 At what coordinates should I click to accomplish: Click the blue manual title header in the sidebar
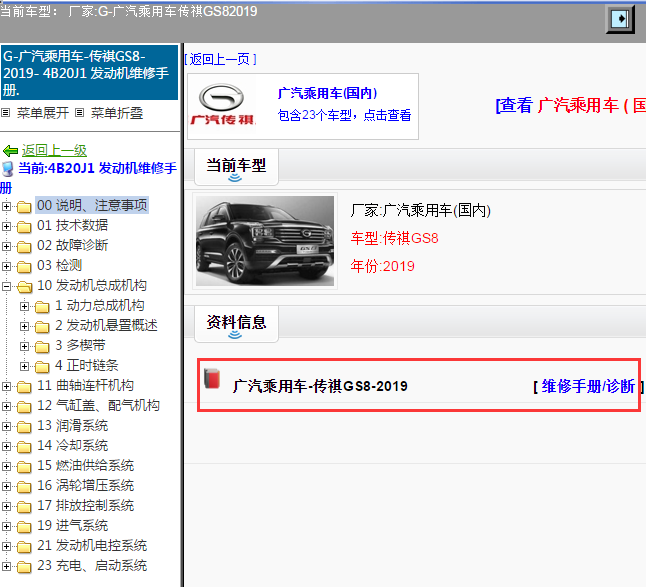89,72
